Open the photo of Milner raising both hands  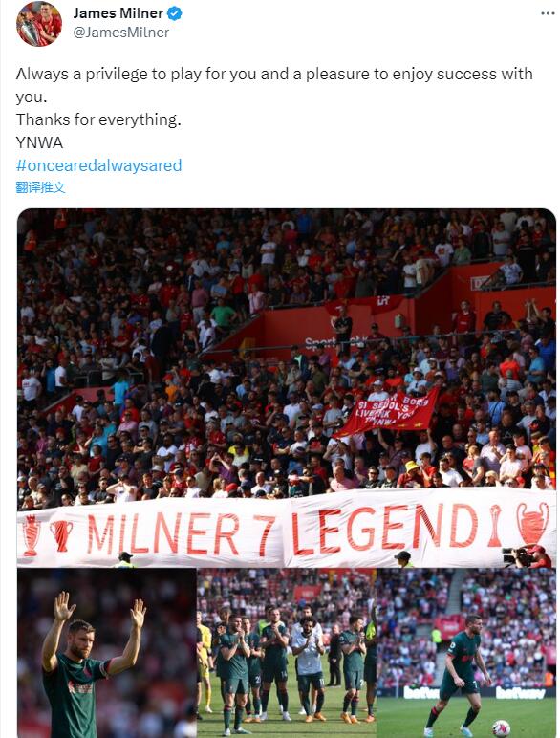(x=107, y=653)
